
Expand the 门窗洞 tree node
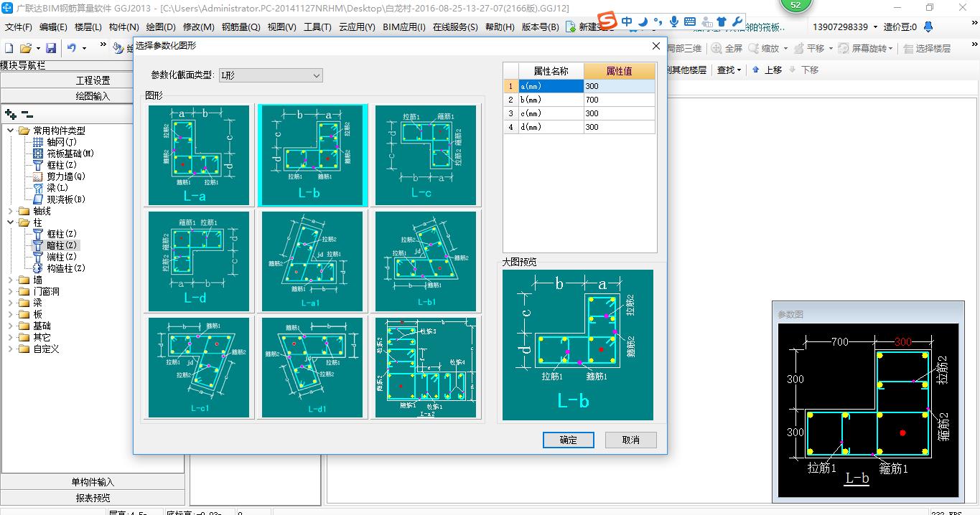[x=10, y=291]
